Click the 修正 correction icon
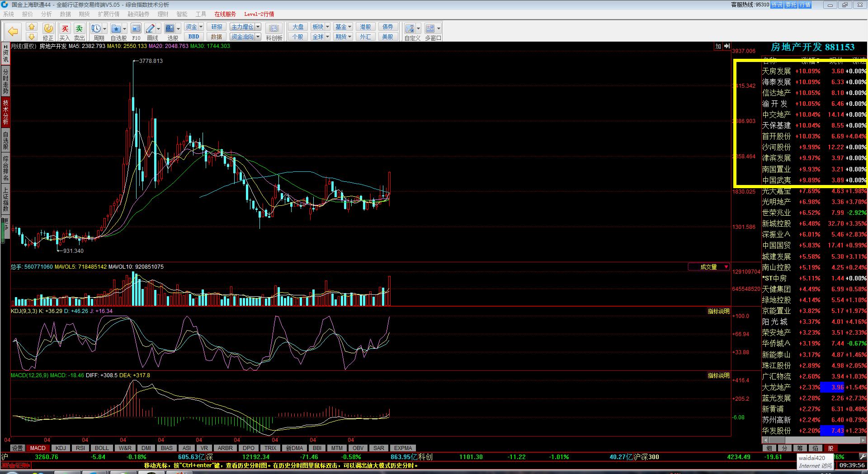868x474 pixels. pos(48,32)
